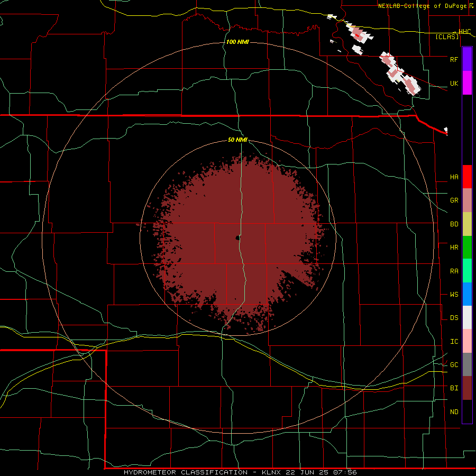Screen dimensions: 476x476
Task: Click the 'UK' legend label
Action: (x=454, y=83)
